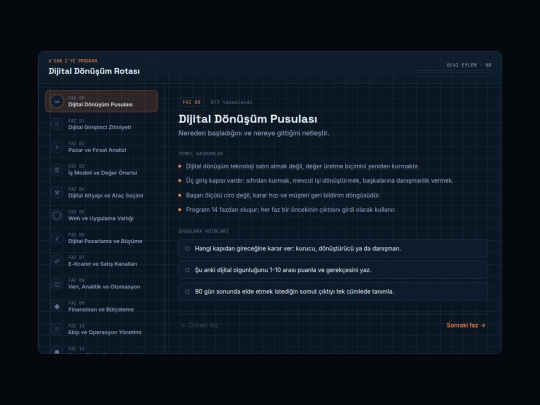
Task: Open the Ekip ve Operasyon Yönetimi phase
Action: click(x=102, y=329)
